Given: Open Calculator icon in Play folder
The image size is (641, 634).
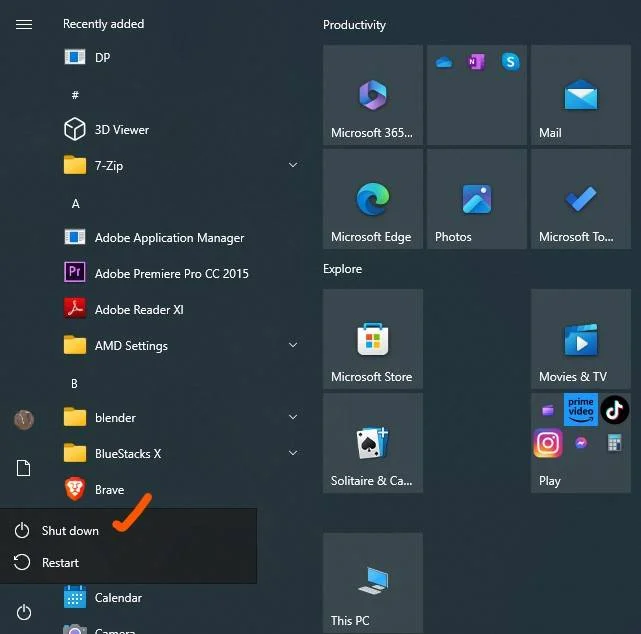Looking at the screenshot, I should coord(614,443).
